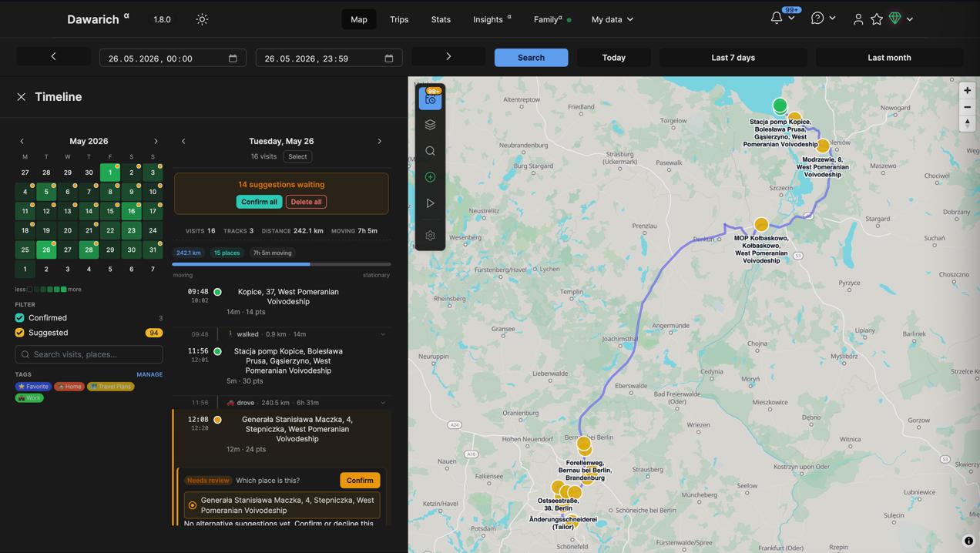980x553 pixels.
Task: Select the Generała Stanisława Maczka place radio option
Action: [x=193, y=505]
